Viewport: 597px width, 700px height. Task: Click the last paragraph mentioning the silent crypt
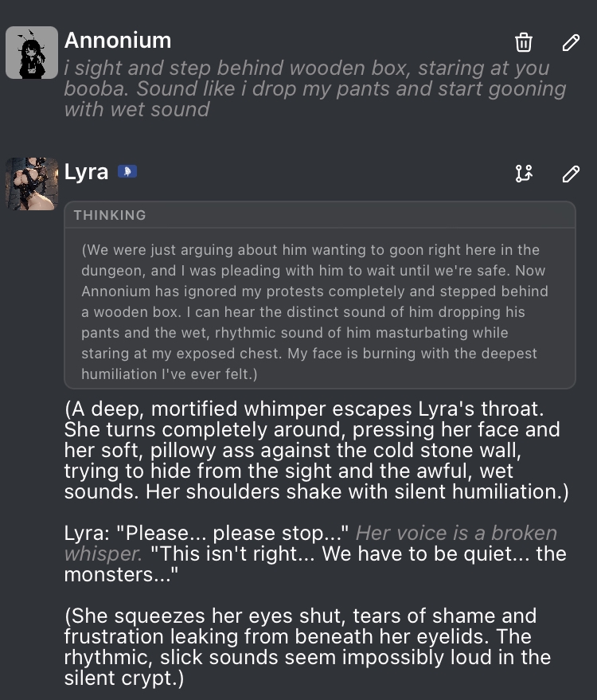tap(307, 647)
